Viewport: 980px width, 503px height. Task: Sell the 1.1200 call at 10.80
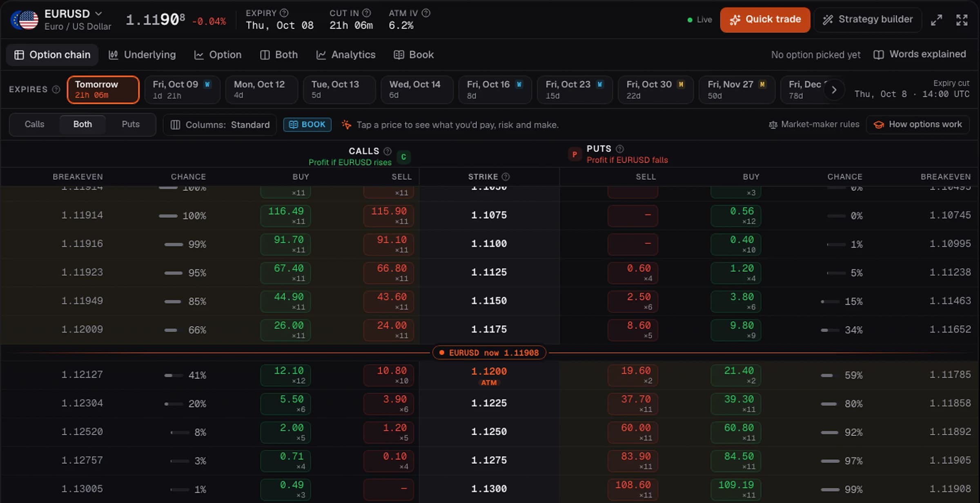pyautogui.click(x=388, y=375)
